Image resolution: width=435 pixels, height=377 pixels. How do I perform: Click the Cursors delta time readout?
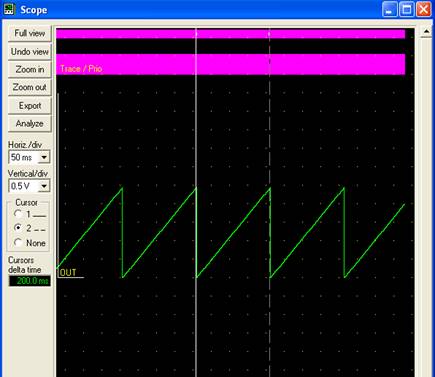(30, 281)
